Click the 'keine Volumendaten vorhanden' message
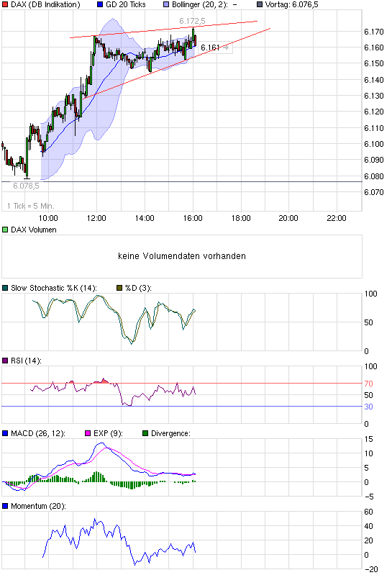Viewport: 392px width, 575px height. (x=182, y=256)
